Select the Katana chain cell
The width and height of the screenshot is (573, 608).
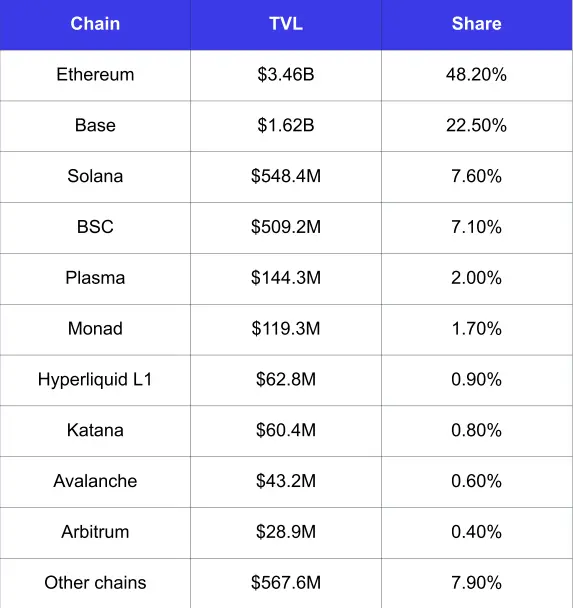point(95,430)
